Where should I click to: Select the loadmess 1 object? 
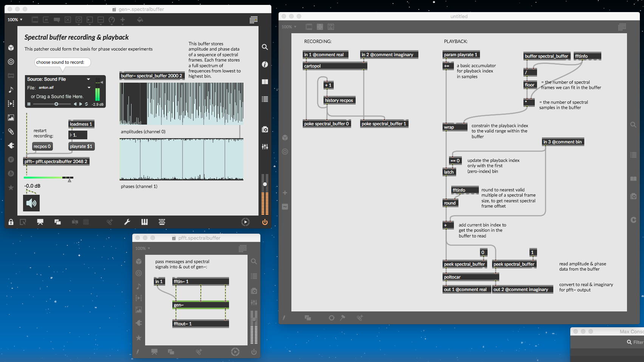(81, 124)
